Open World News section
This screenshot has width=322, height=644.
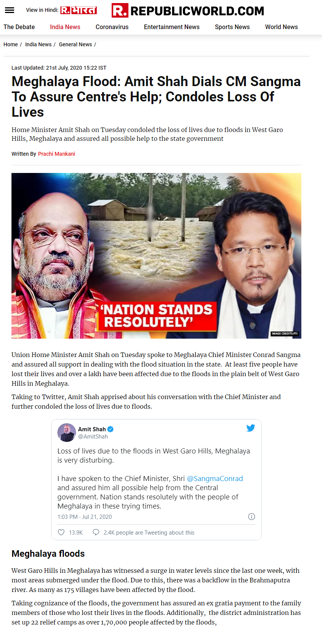281,27
